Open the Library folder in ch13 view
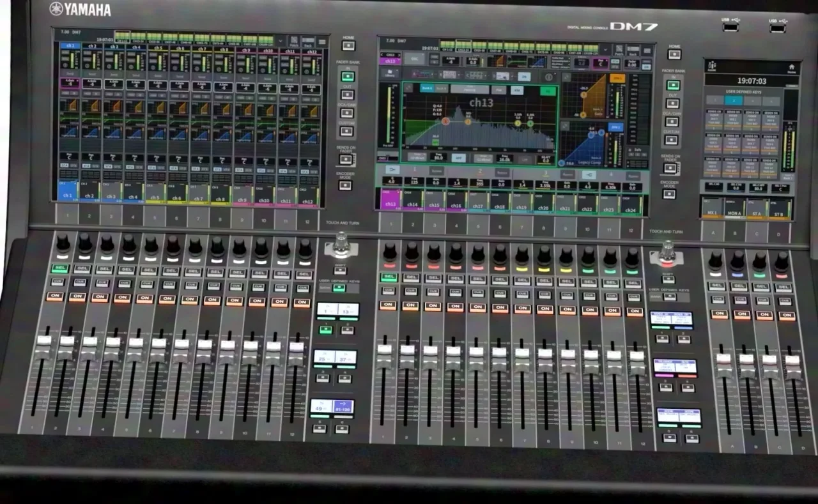818x504 pixels. 390,73
